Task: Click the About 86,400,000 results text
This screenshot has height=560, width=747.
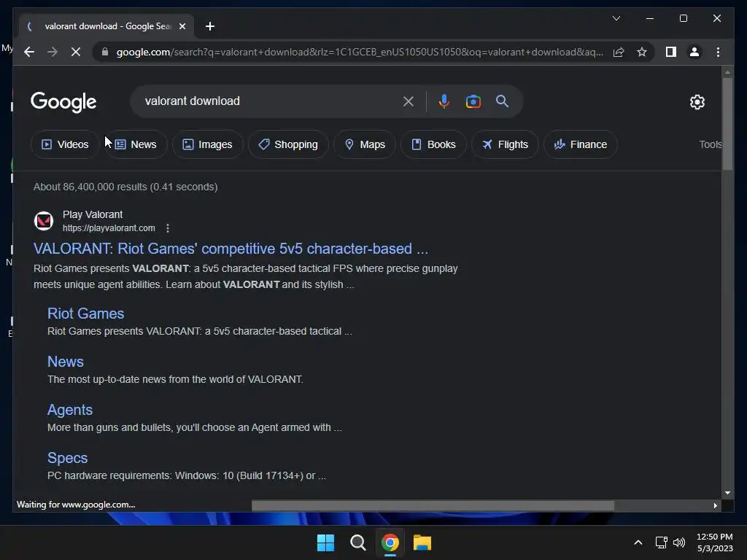Action: [125, 187]
